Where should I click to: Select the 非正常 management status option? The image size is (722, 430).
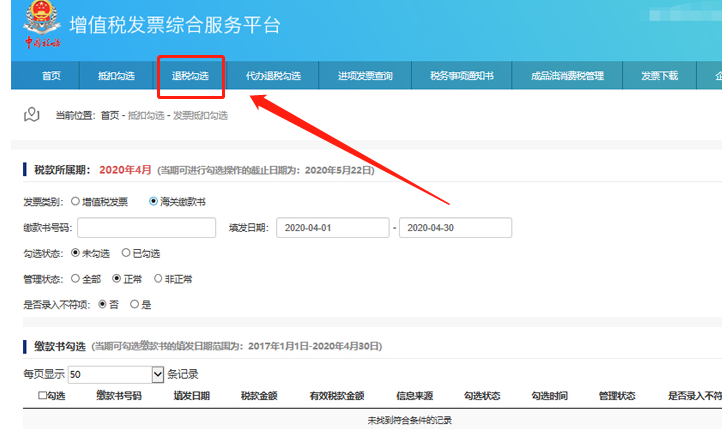[158, 278]
